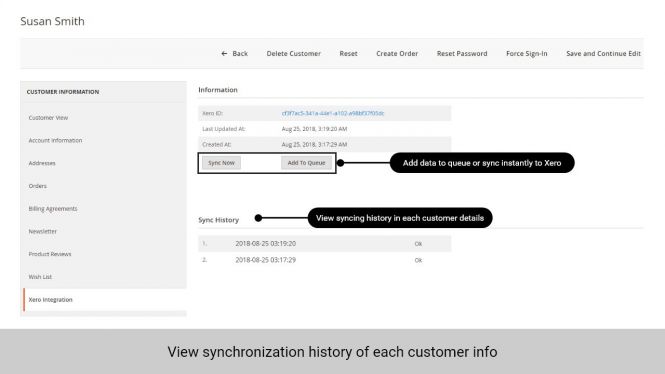Click the Xero ID label

coord(212,113)
